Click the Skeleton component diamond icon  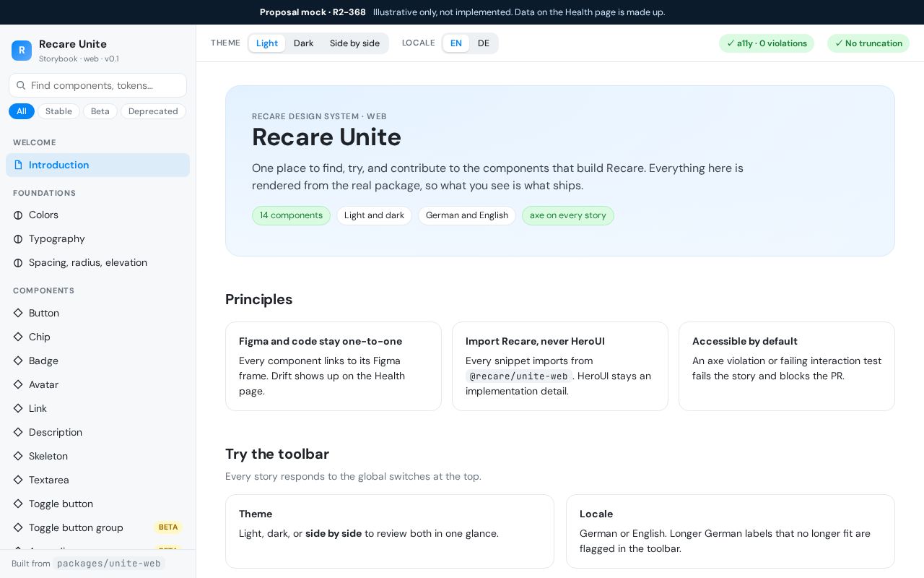(18, 456)
